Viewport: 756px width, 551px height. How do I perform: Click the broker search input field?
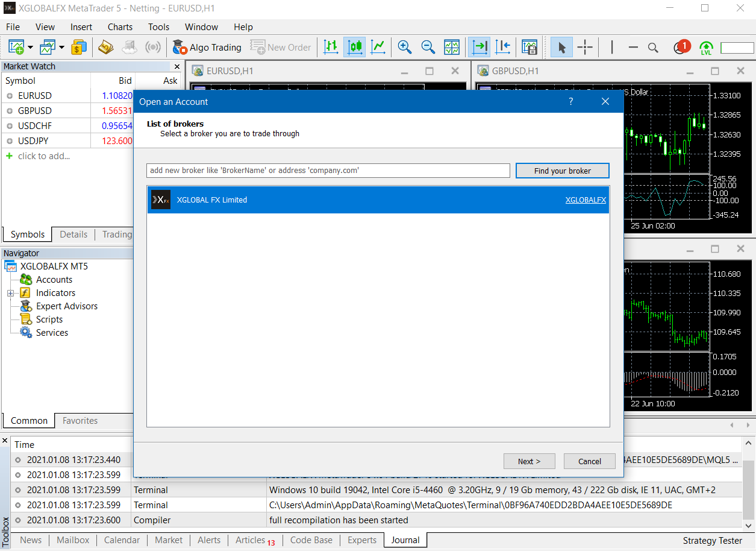coord(328,171)
